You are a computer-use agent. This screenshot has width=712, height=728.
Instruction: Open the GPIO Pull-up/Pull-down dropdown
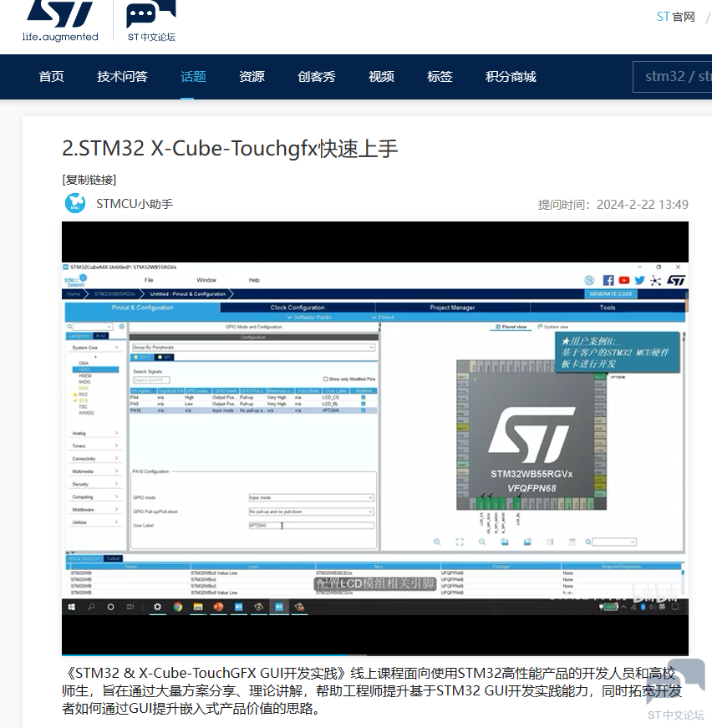pos(311,512)
